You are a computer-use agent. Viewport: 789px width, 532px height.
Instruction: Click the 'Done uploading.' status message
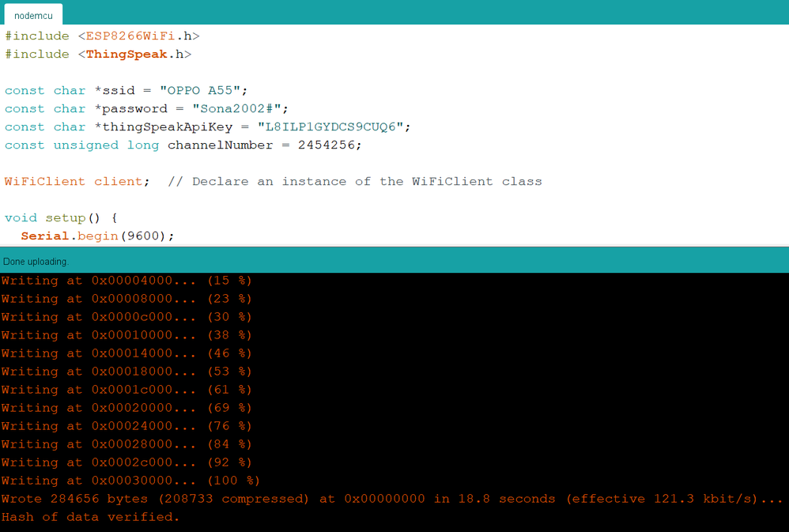click(x=36, y=262)
